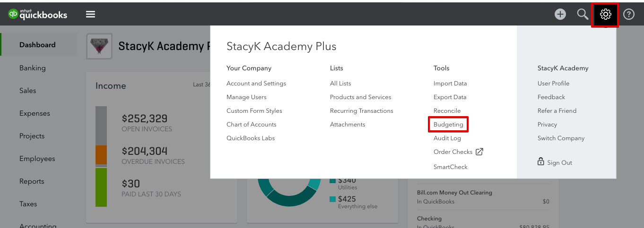
Task: Toggle the hamburger navigation menu
Action: click(x=90, y=14)
